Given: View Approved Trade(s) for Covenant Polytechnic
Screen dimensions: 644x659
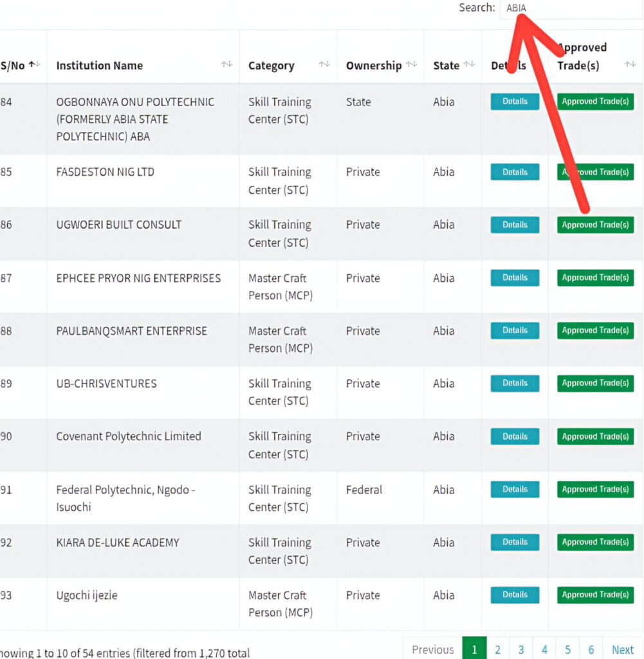Looking at the screenshot, I should tap(595, 436).
